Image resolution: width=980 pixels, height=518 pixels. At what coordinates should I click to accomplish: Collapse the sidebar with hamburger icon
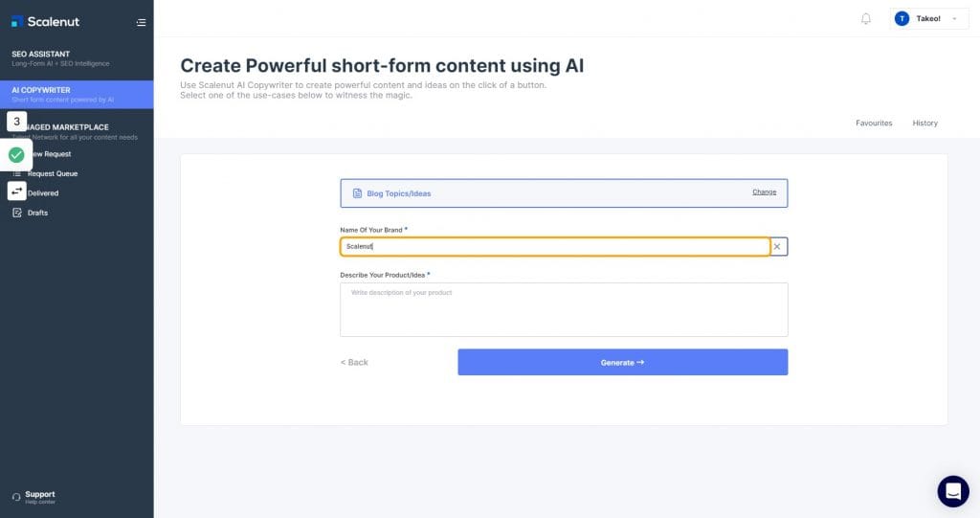141,23
